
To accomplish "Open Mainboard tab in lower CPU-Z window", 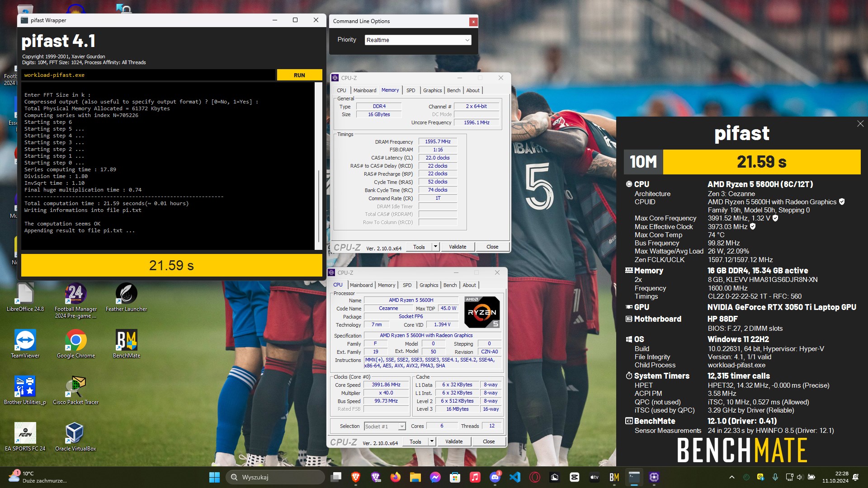I will click(x=361, y=285).
